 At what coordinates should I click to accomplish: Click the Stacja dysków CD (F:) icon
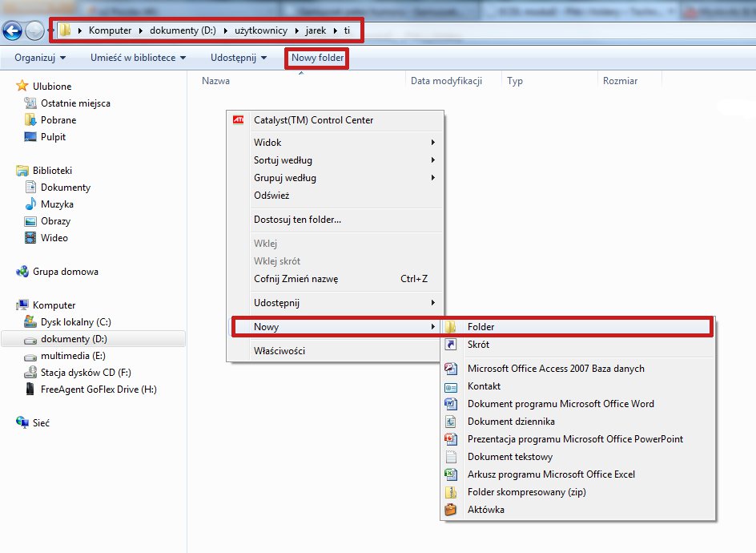tap(30, 372)
